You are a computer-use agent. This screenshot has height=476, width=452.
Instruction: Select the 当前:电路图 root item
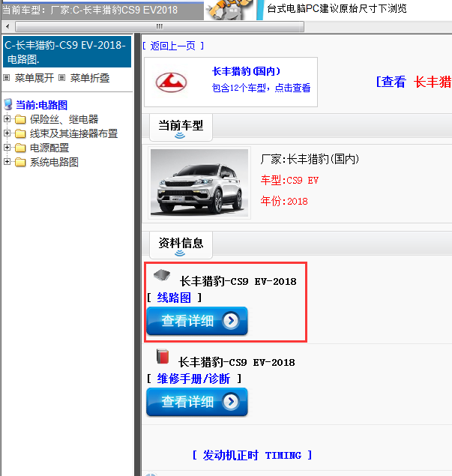click(41, 105)
